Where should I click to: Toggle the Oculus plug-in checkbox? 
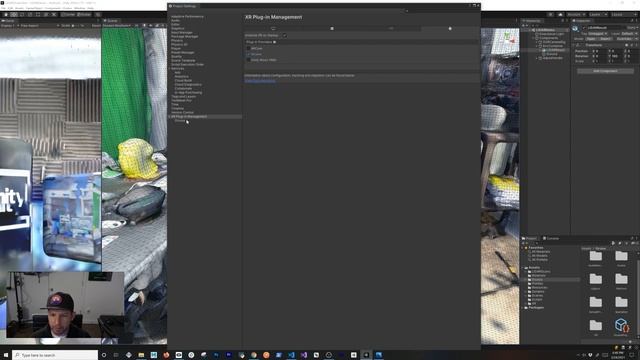[248, 54]
